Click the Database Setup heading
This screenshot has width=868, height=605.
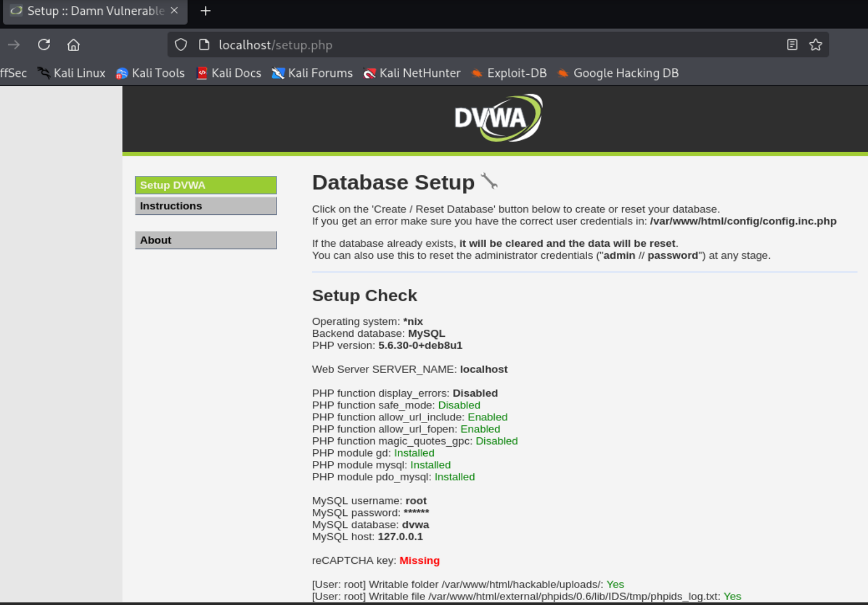393,182
